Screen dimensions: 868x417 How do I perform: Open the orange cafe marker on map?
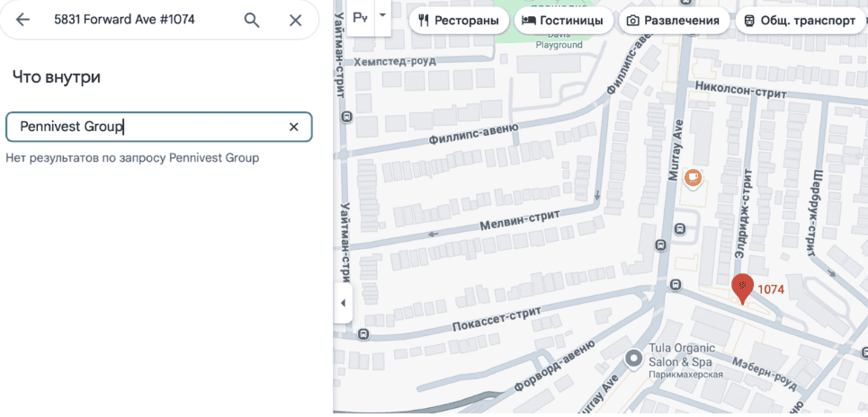pyautogui.click(x=693, y=178)
